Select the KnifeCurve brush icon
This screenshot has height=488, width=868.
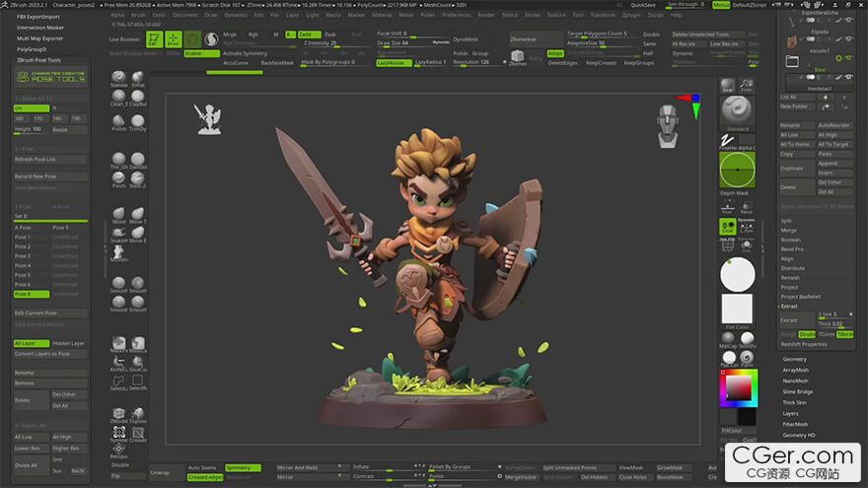click(118, 361)
